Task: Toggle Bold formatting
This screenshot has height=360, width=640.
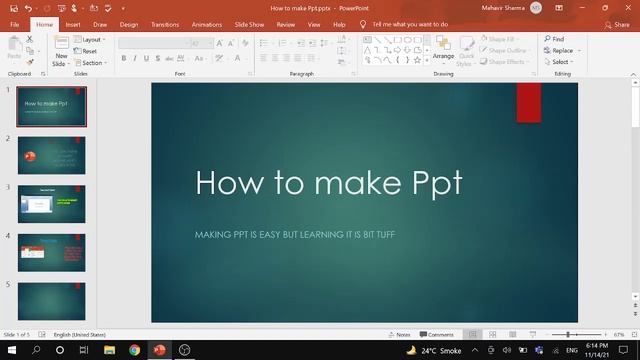Action: pyautogui.click(x=124, y=58)
